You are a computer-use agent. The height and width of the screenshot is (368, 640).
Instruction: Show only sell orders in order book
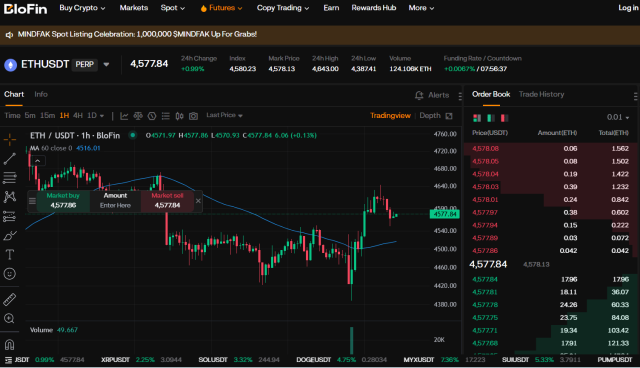tap(504, 118)
